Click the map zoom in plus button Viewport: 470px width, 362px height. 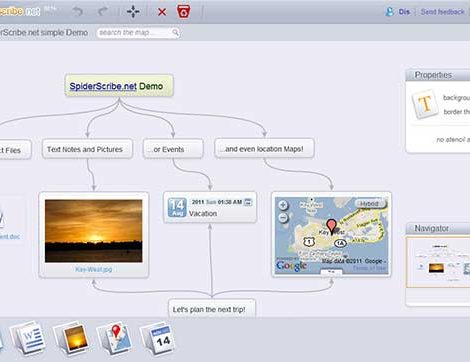pos(283,205)
